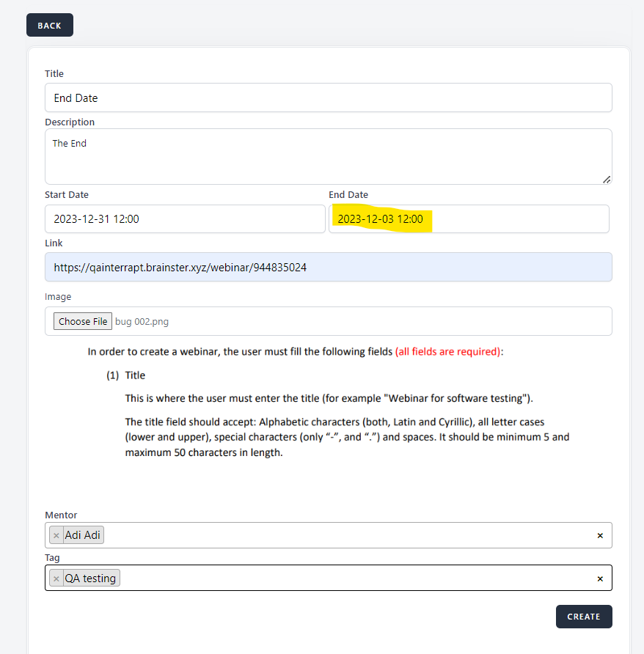Click the webinar requirements instruction image

(x=328, y=402)
